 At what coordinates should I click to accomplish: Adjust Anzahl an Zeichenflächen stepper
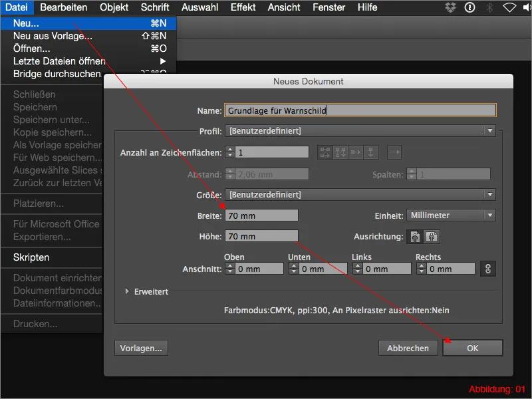[230, 152]
